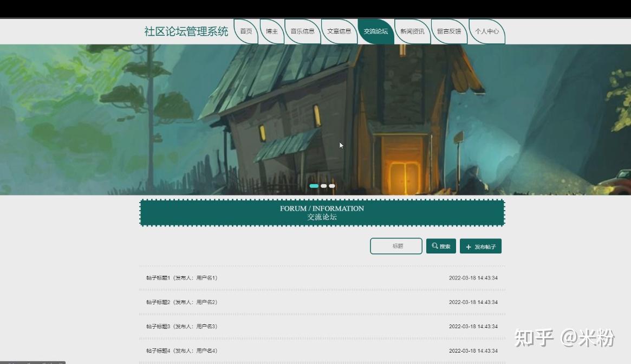This screenshot has width=631, height=364.
Task: Click the timestamp of 帖子标题4 row
Action: click(473, 350)
